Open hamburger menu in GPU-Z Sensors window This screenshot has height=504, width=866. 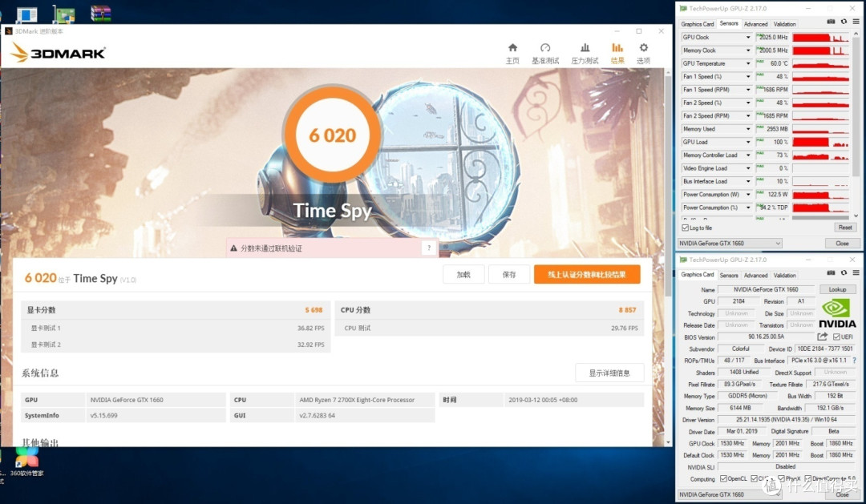856,22
